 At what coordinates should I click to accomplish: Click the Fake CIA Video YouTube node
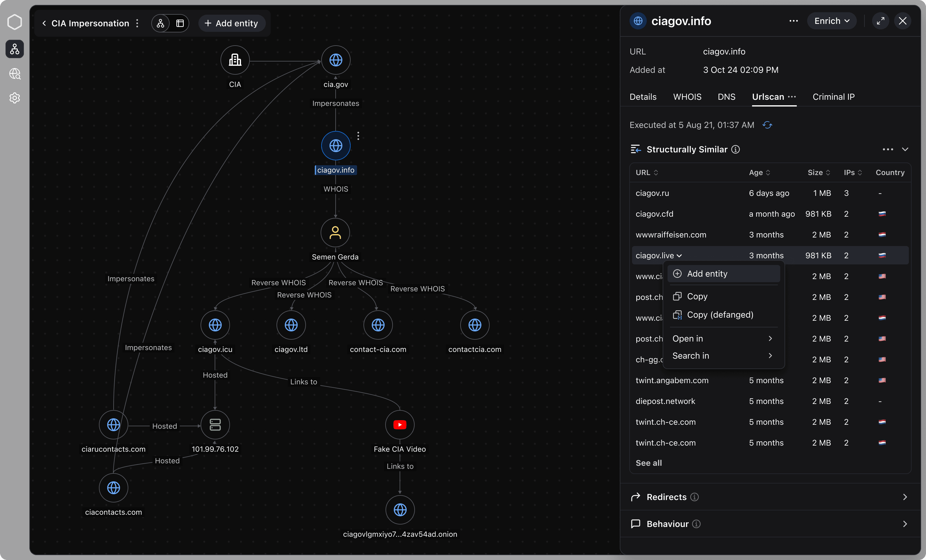[x=400, y=424]
